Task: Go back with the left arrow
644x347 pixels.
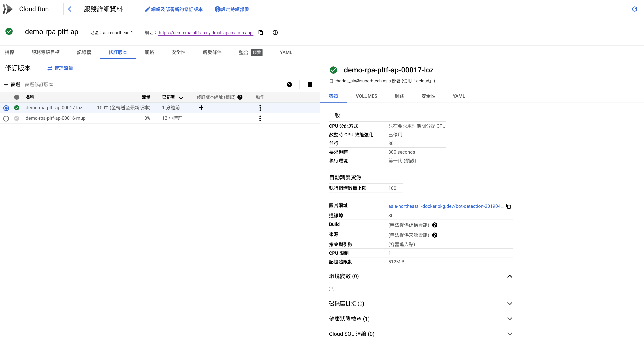Action: pyautogui.click(x=71, y=9)
